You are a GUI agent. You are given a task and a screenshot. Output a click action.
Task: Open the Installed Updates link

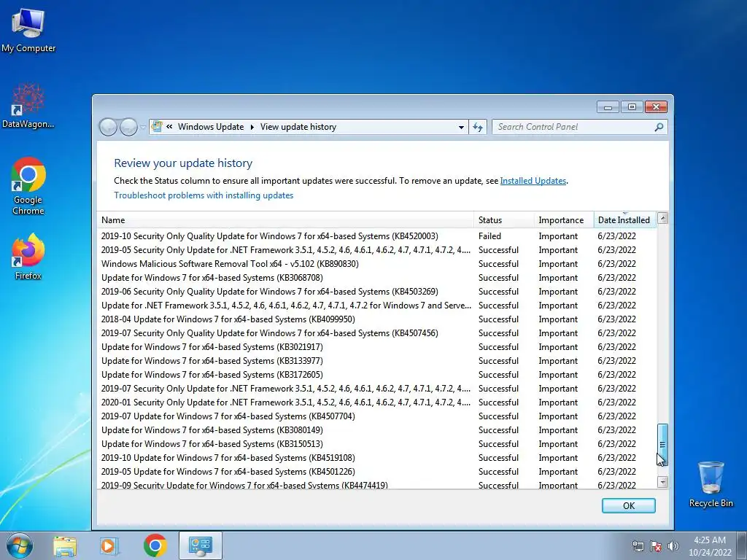(533, 181)
